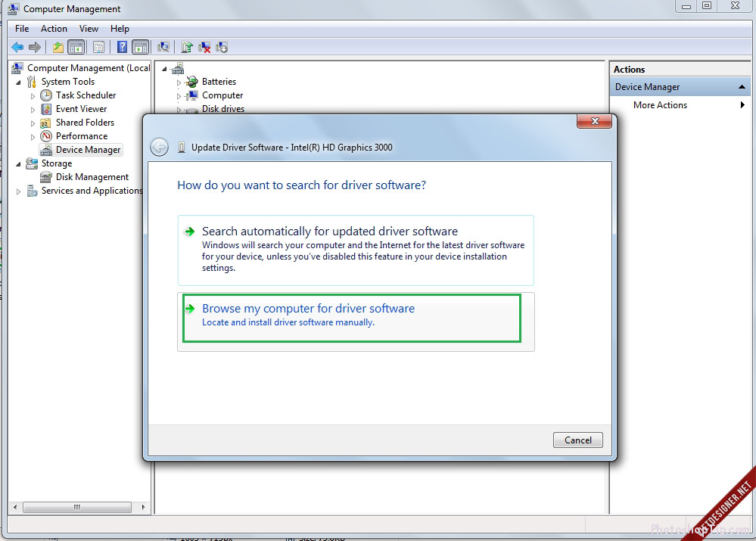Click the blue Help question mark icon

123,47
